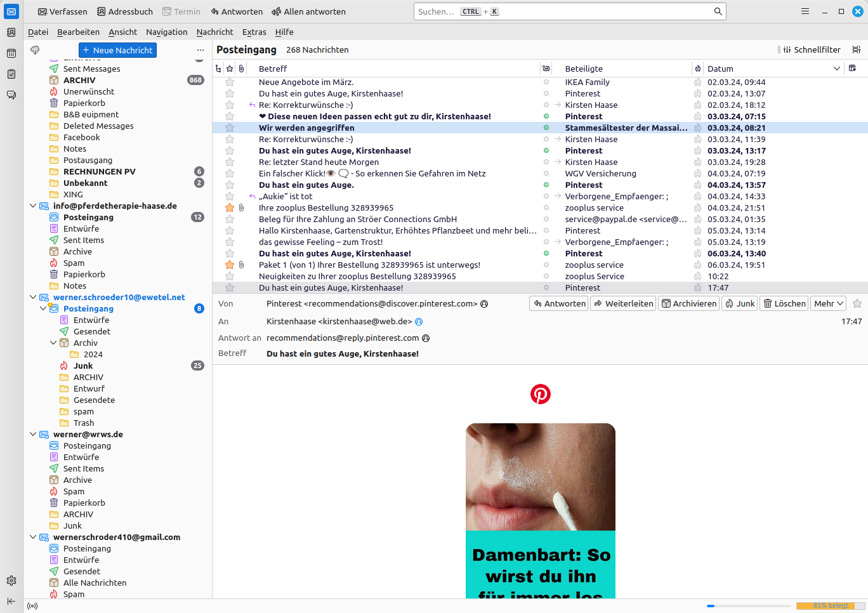868x613 pixels.
Task: Open the Tasks space in sidebar
Action: 11,74
